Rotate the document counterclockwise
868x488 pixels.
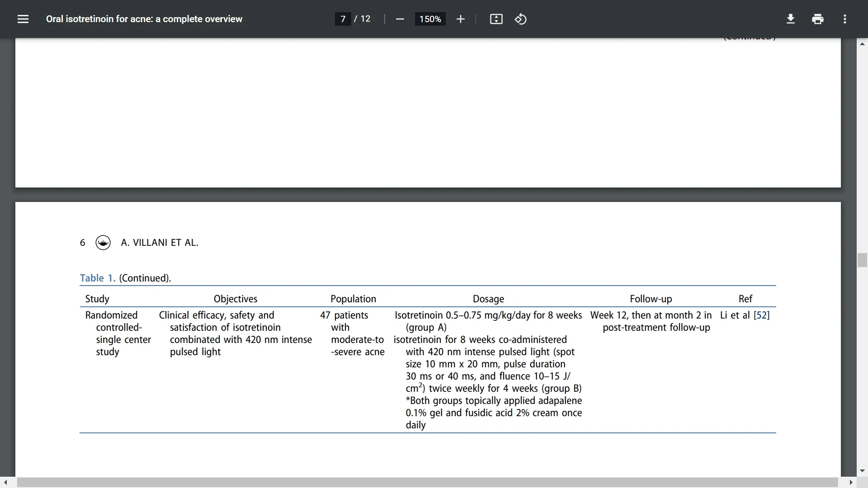pos(521,19)
